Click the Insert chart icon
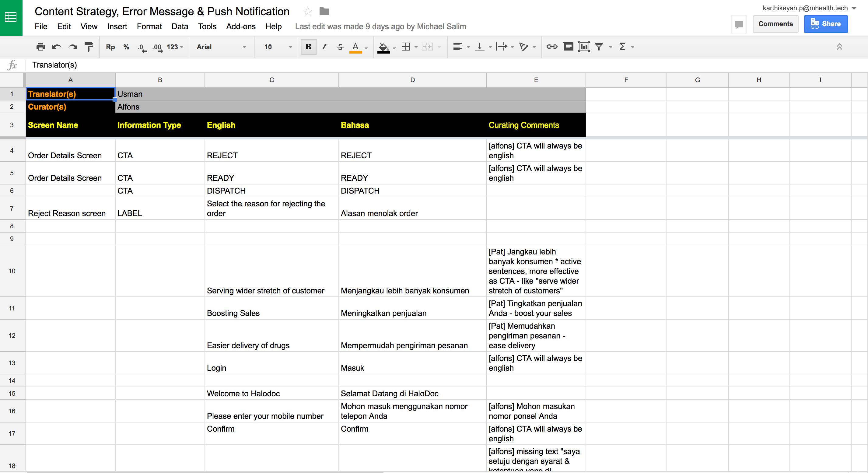This screenshot has width=868, height=473. click(584, 47)
